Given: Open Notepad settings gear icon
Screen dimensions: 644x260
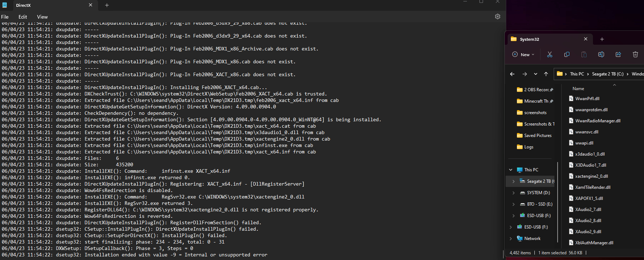Looking at the screenshot, I should 498,16.
